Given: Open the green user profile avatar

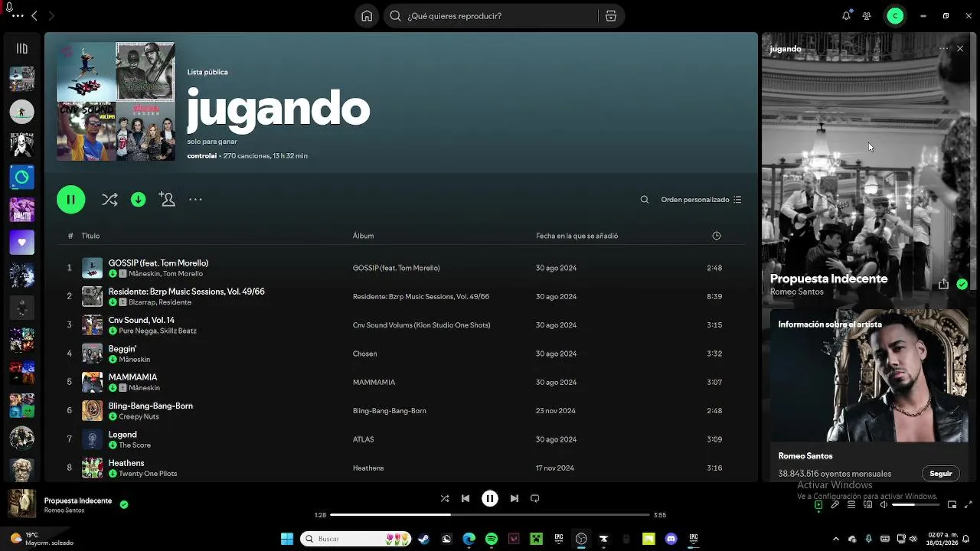Looking at the screenshot, I should tap(895, 16).
